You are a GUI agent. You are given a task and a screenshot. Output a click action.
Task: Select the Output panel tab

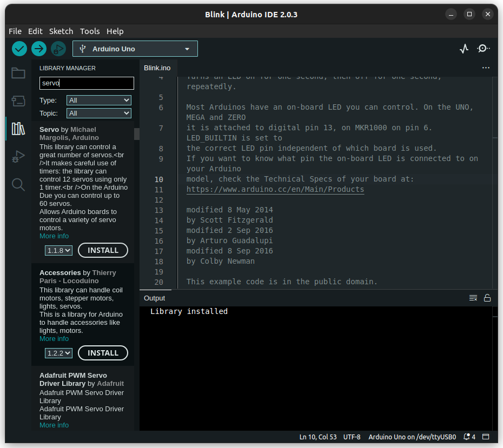[x=154, y=298]
